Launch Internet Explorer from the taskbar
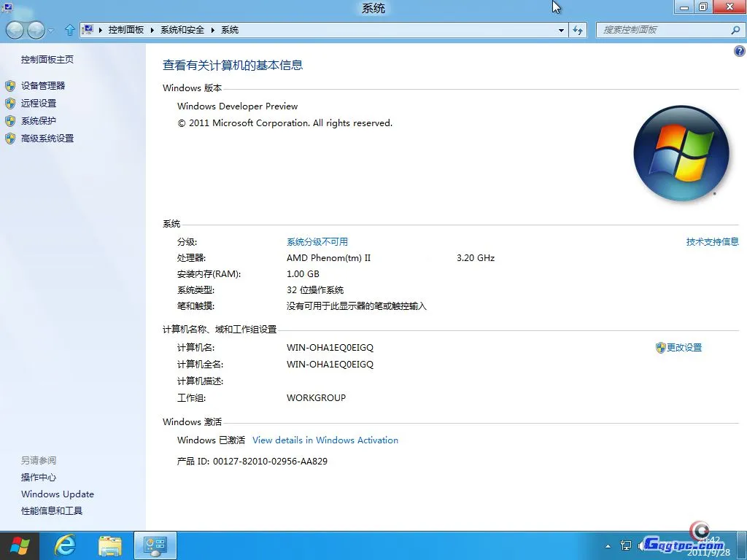The height and width of the screenshot is (560, 747). (65, 545)
